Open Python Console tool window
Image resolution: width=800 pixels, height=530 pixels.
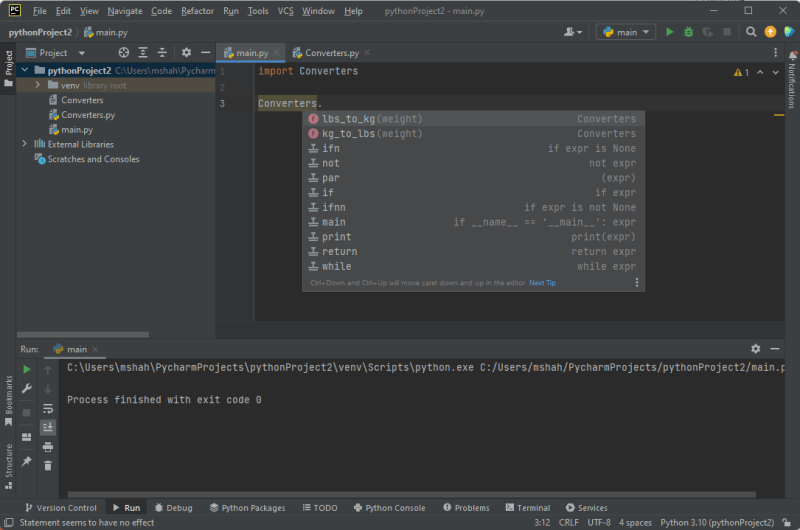[389, 508]
